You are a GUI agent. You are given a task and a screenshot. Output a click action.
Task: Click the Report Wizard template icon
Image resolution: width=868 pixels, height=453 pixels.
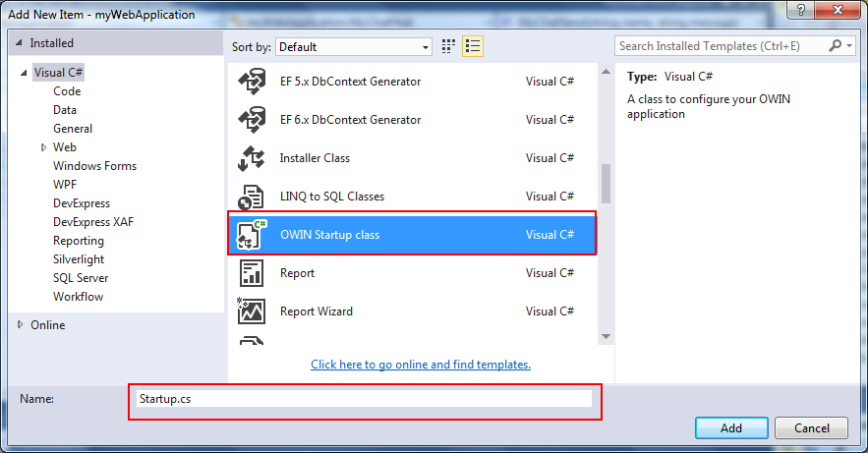pos(252,311)
